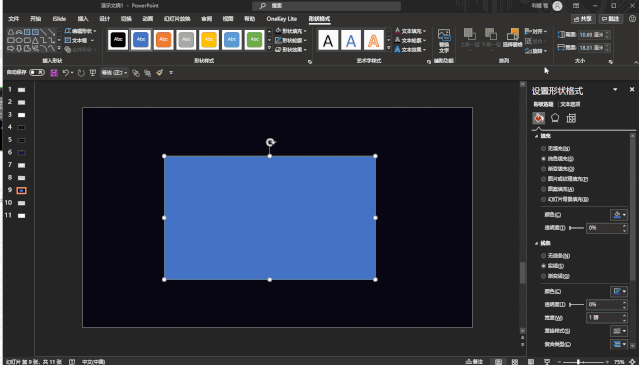Choose the 无线条 (No line) radio option
639x365 pixels.
pyautogui.click(x=543, y=256)
